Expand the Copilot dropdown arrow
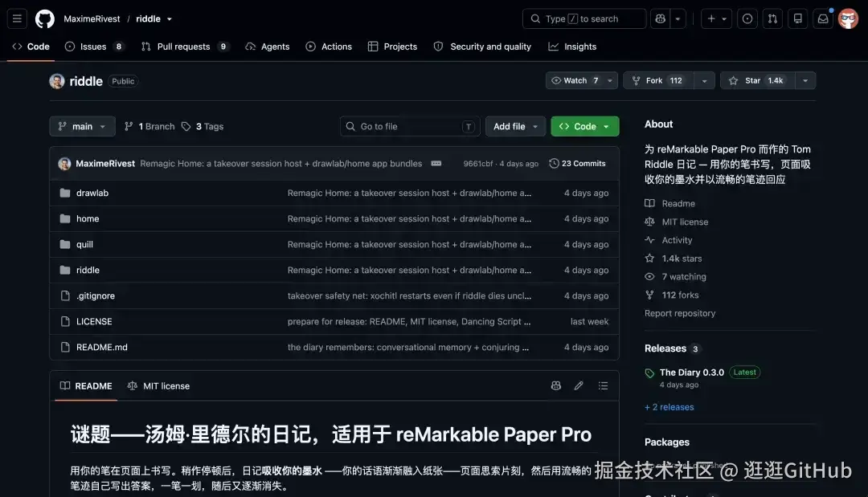This screenshot has height=497, width=868. point(678,18)
